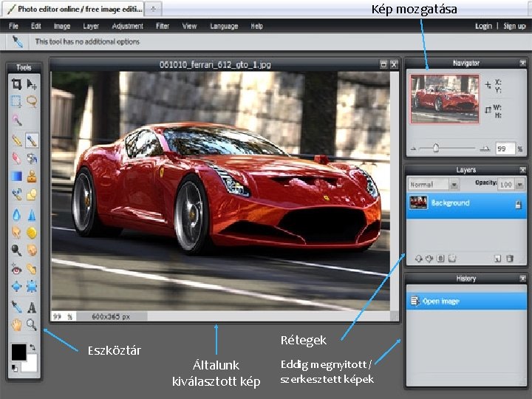
Task: Toggle the Background layer lock
Action: pyautogui.click(x=518, y=204)
